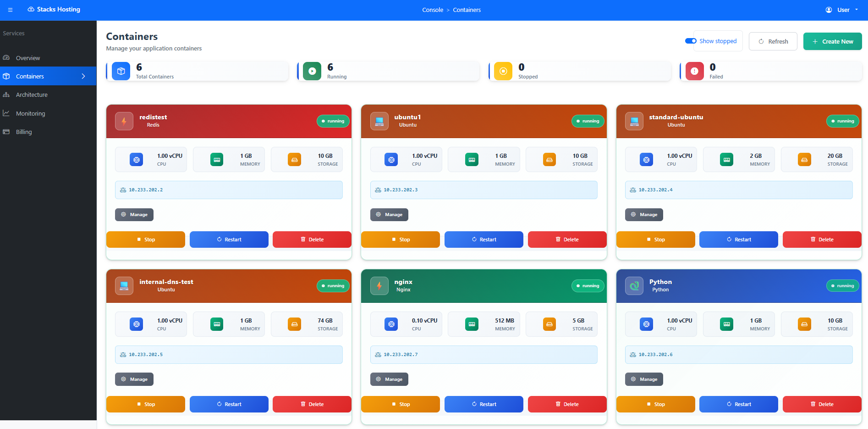The height and width of the screenshot is (429, 868).
Task: Expand the Containers sidebar entry chevron
Action: [x=83, y=76]
